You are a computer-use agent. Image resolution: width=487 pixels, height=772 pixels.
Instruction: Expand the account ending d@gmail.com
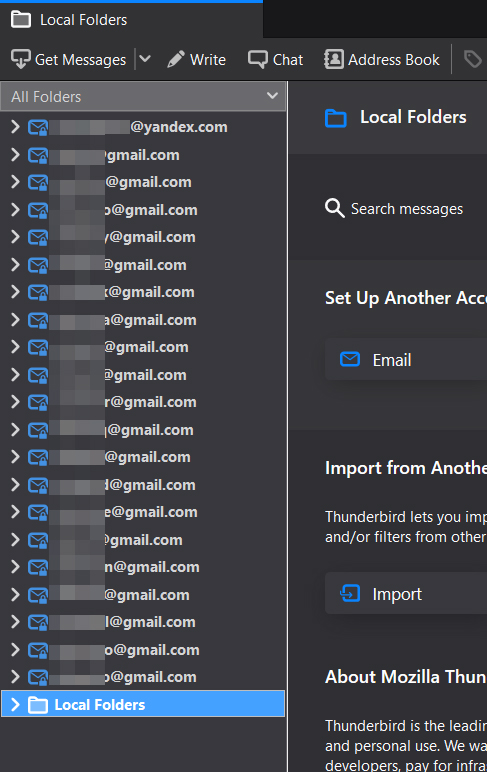pos(15,484)
